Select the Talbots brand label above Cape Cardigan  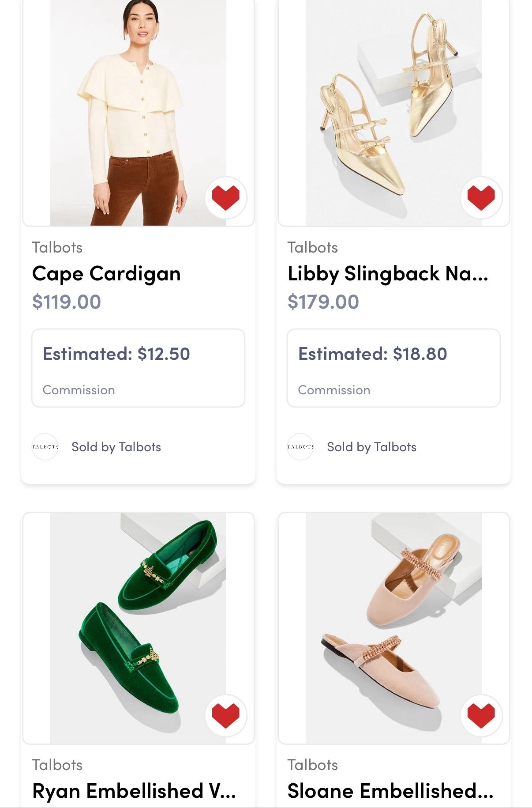click(x=58, y=247)
